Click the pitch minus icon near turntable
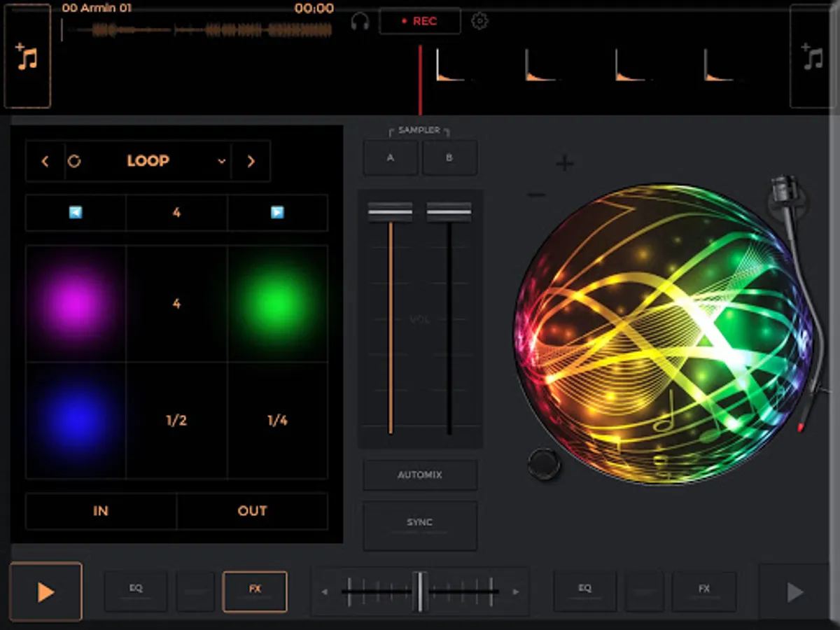The image size is (840, 630). [536, 195]
